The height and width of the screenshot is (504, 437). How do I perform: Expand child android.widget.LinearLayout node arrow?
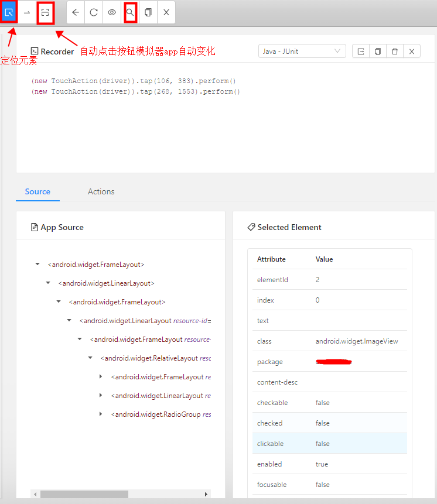coord(101,395)
